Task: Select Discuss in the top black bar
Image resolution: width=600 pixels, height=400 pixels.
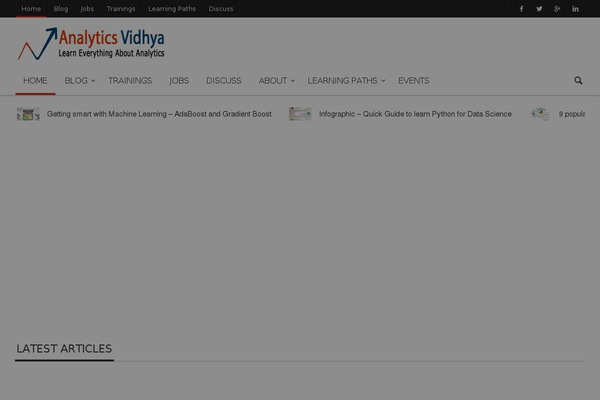Action: click(x=221, y=8)
